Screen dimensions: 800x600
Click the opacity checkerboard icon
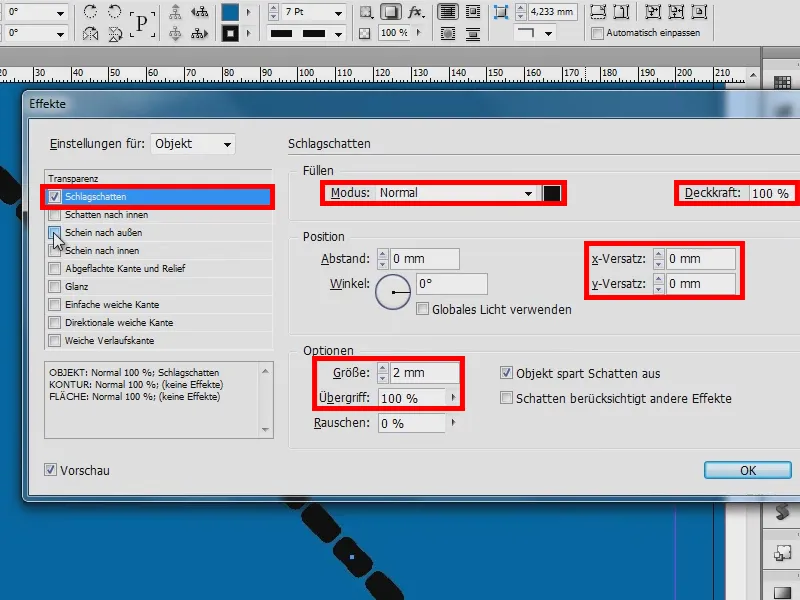pos(364,34)
